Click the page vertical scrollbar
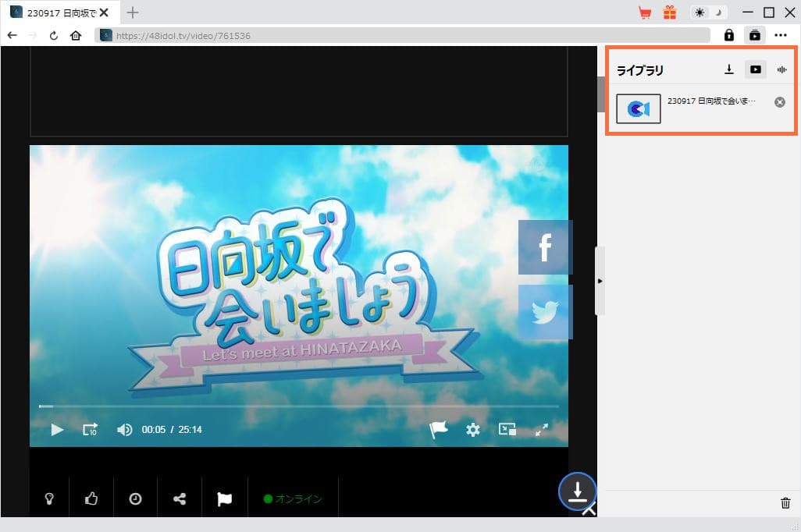Screen dimensions: 801x532 (601, 94)
